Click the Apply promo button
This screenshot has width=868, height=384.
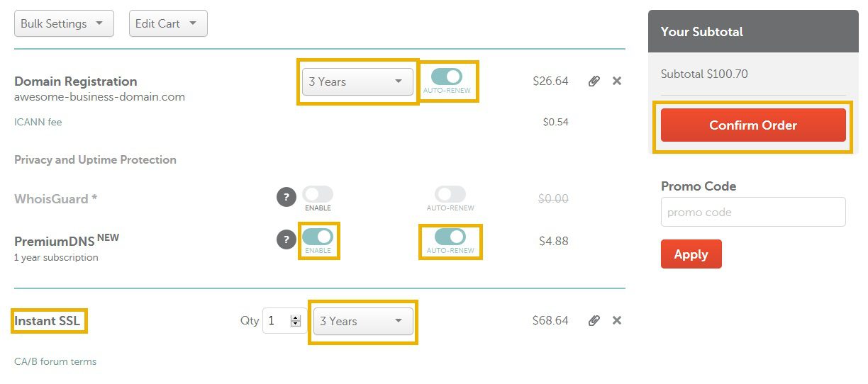click(691, 254)
